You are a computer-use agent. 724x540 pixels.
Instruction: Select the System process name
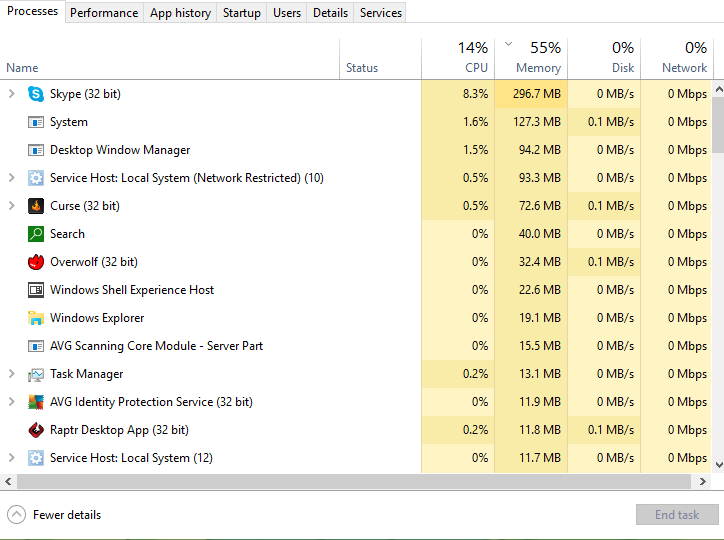point(69,122)
